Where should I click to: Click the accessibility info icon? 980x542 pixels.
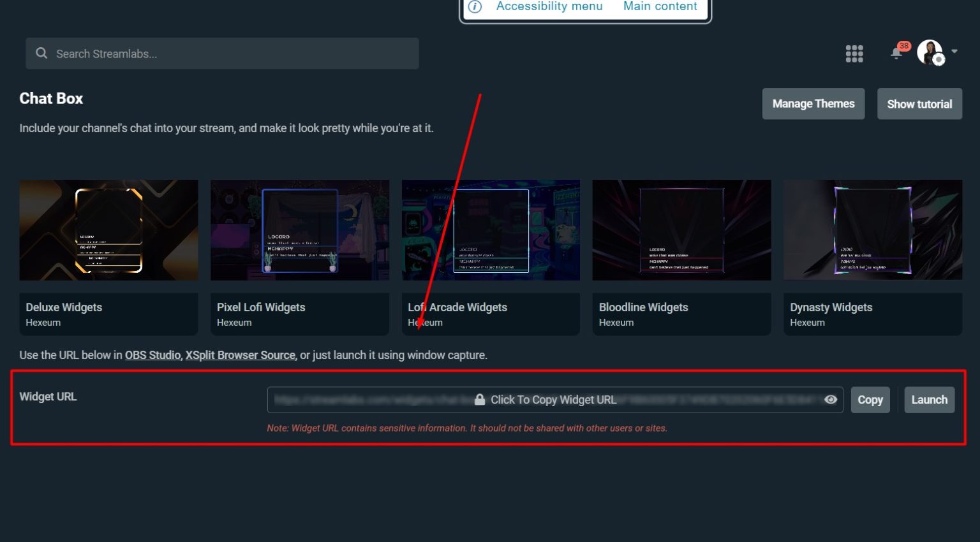475,6
